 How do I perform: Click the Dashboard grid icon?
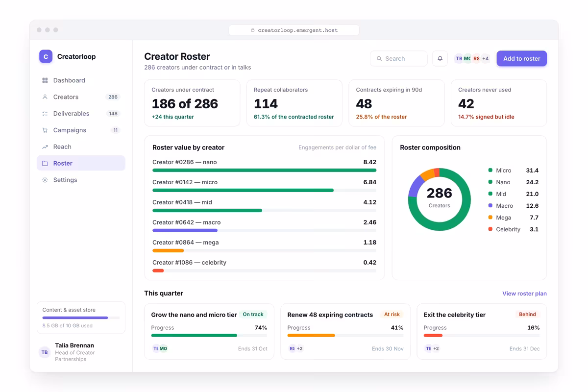coord(45,80)
